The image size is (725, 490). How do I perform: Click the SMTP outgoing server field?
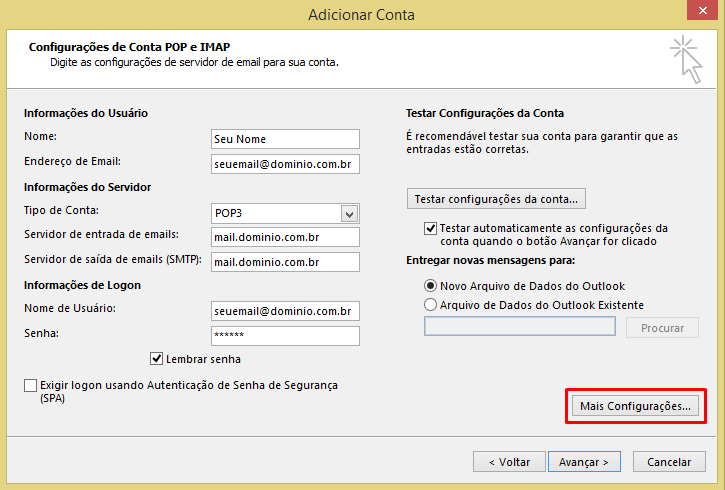point(285,262)
